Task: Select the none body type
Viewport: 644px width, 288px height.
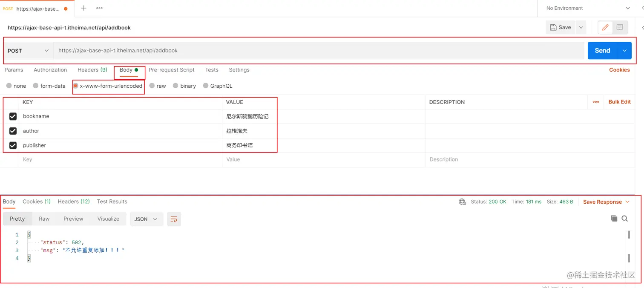Action: 16,86
